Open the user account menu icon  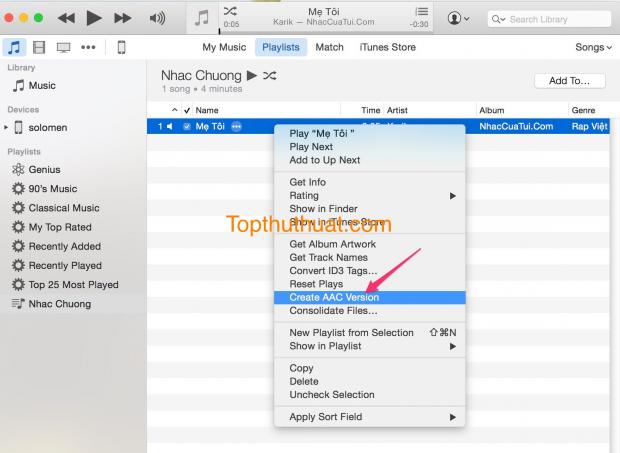[459, 18]
